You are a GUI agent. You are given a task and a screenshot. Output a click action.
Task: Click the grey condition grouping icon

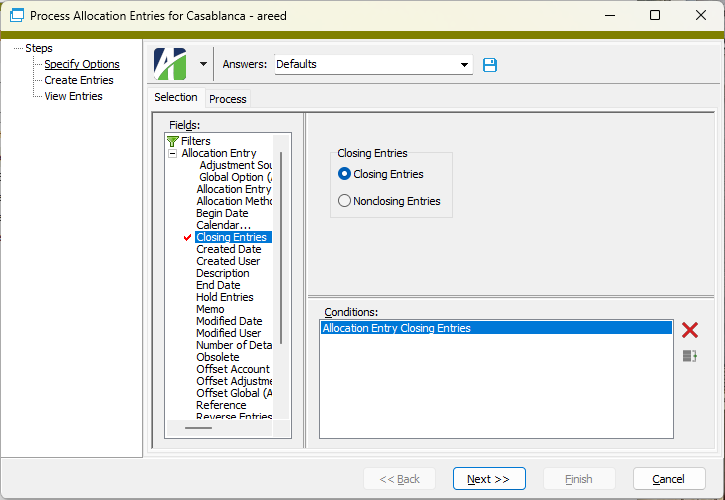click(689, 356)
